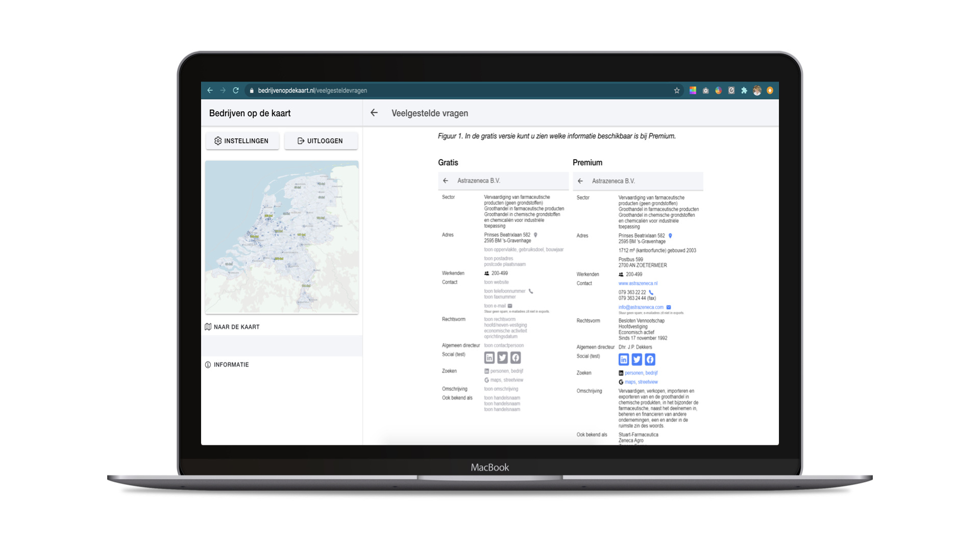Click the email envelope icon beside info@astrazeneca.com
980x551 pixels.
[x=669, y=307]
